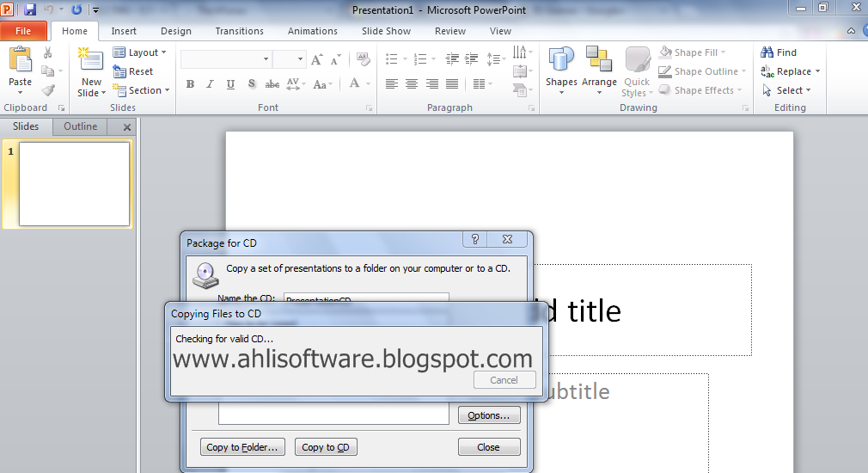Viewport: 868px width, 473px height.
Task: Click Options button in Package for CD dialog
Action: pos(489,415)
